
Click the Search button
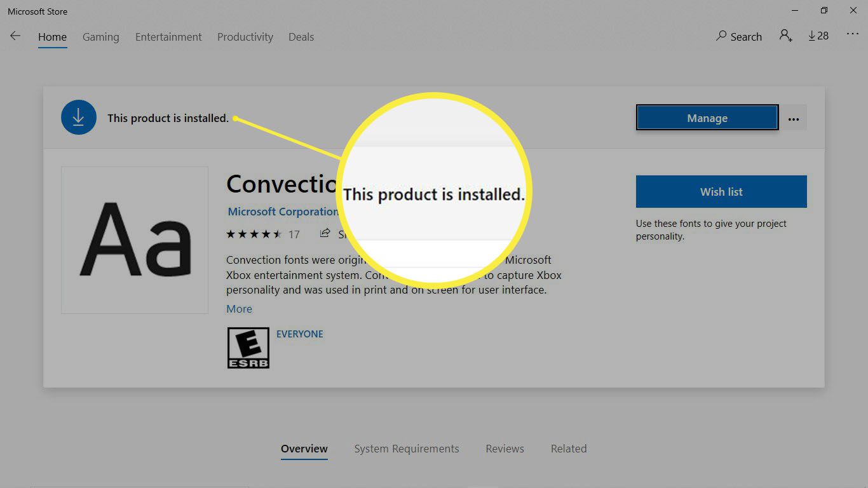pyautogui.click(x=738, y=36)
